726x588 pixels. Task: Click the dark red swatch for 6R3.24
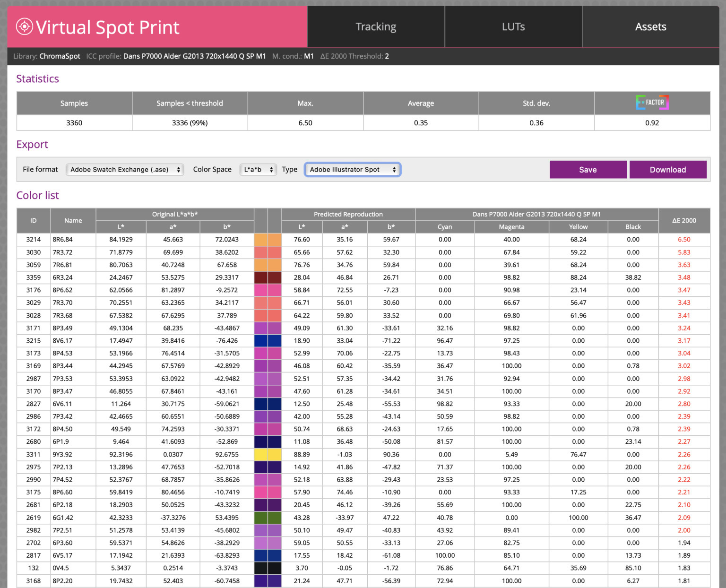click(x=268, y=277)
